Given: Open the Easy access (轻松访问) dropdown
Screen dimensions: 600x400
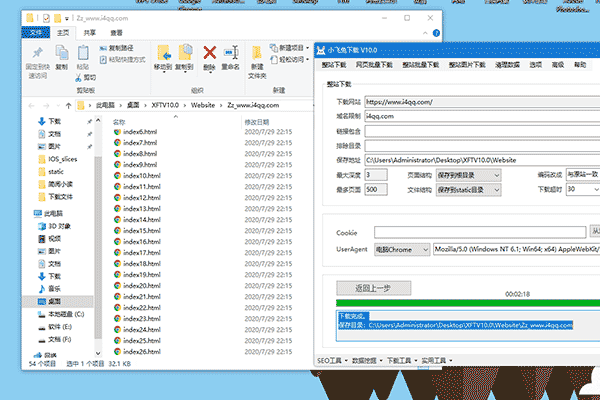Looking at the screenshot, I should coord(289,59).
